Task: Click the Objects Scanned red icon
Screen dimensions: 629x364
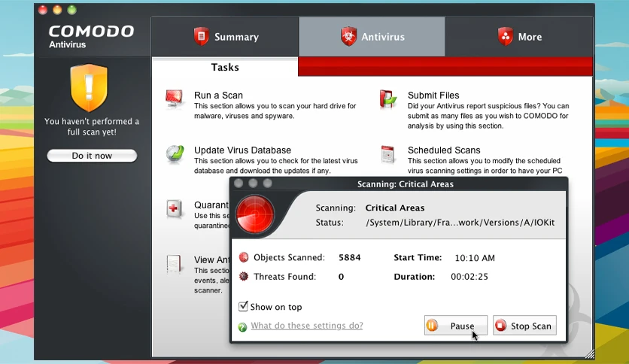Action: (x=244, y=257)
